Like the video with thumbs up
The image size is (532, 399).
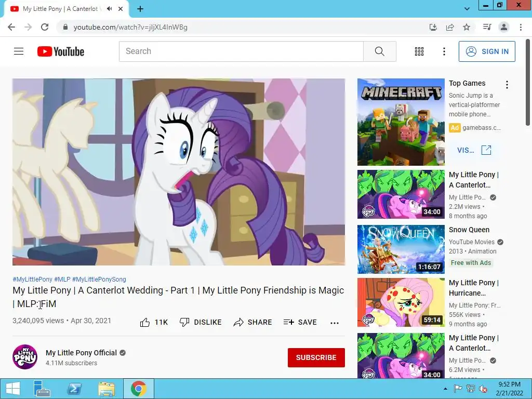154,322
